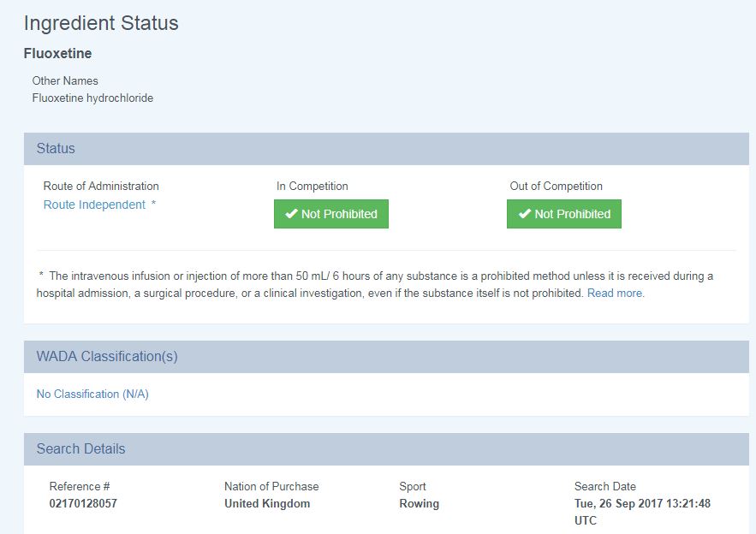Click the Route of Administration label

[x=101, y=186]
